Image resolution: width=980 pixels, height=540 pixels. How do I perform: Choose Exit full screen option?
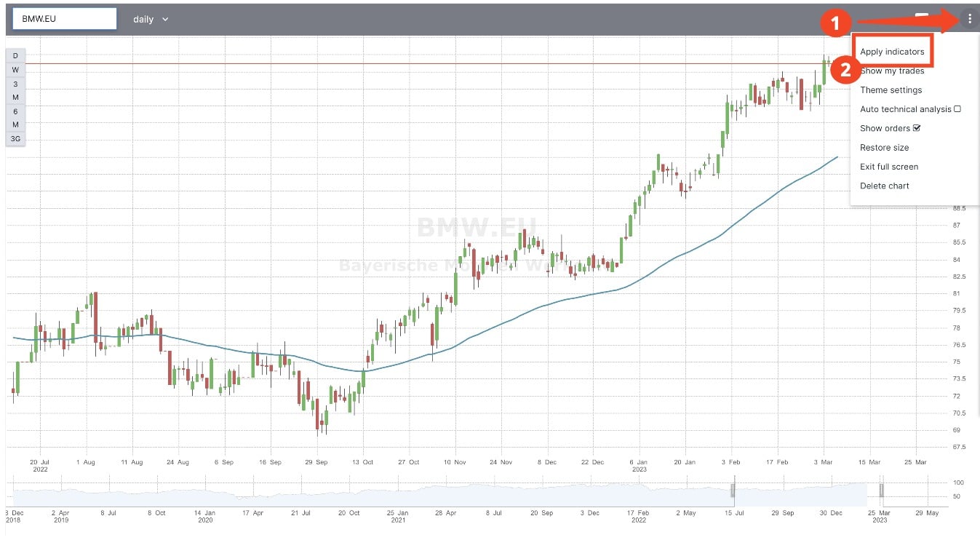[x=888, y=167]
